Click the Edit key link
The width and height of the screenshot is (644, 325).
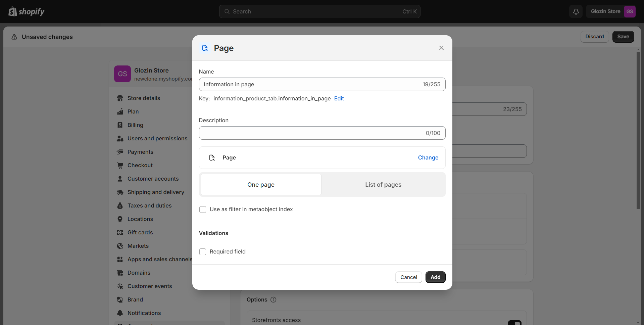[x=339, y=98]
